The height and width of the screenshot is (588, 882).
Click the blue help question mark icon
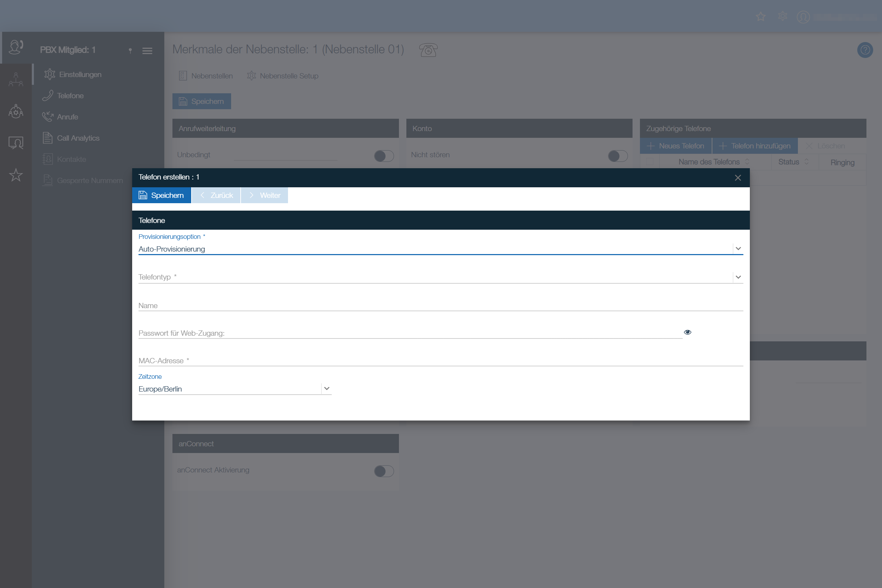(865, 50)
